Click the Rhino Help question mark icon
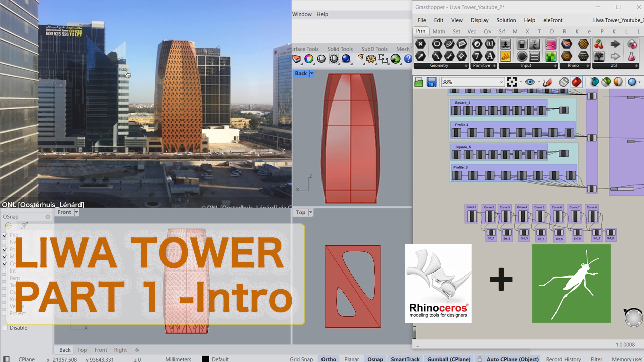The image size is (644, 362). (408, 59)
